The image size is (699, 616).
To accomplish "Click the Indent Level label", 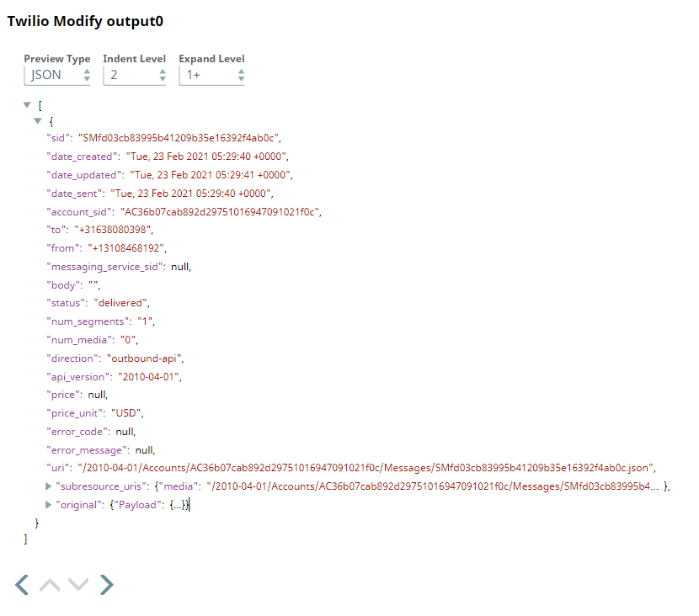I will click(134, 59).
